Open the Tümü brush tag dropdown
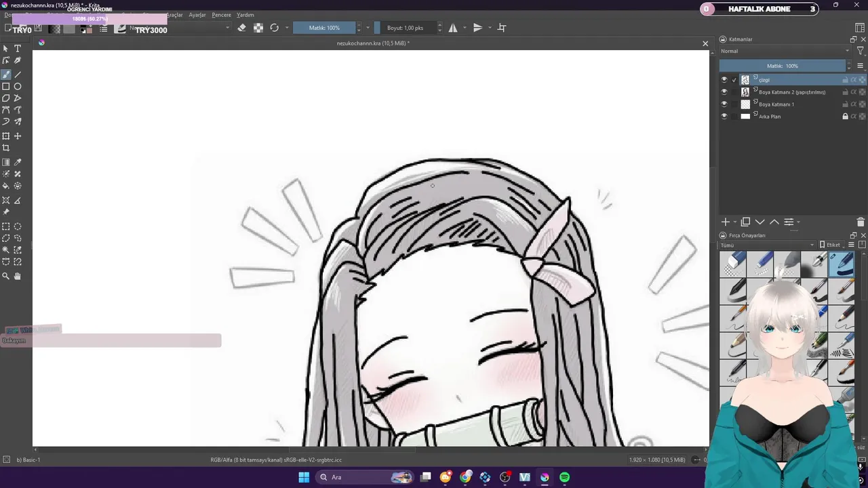Image resolution: width=868 pixels, height=488 pixels. (767, 245)
